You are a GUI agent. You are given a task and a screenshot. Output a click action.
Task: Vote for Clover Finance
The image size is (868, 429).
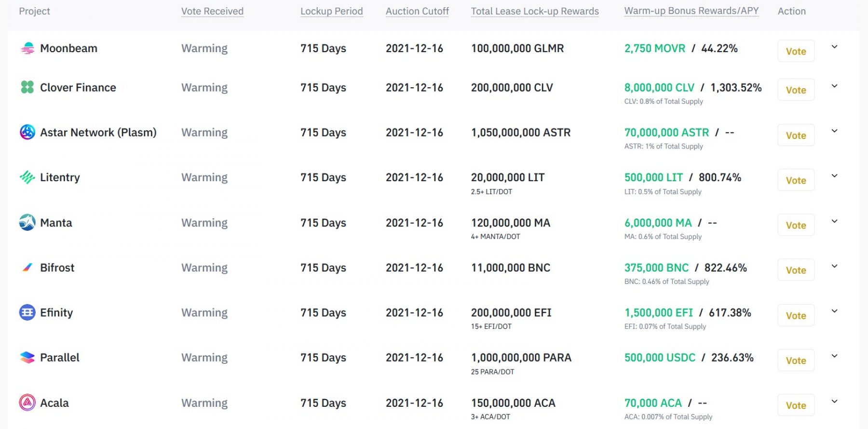[796, 90]
